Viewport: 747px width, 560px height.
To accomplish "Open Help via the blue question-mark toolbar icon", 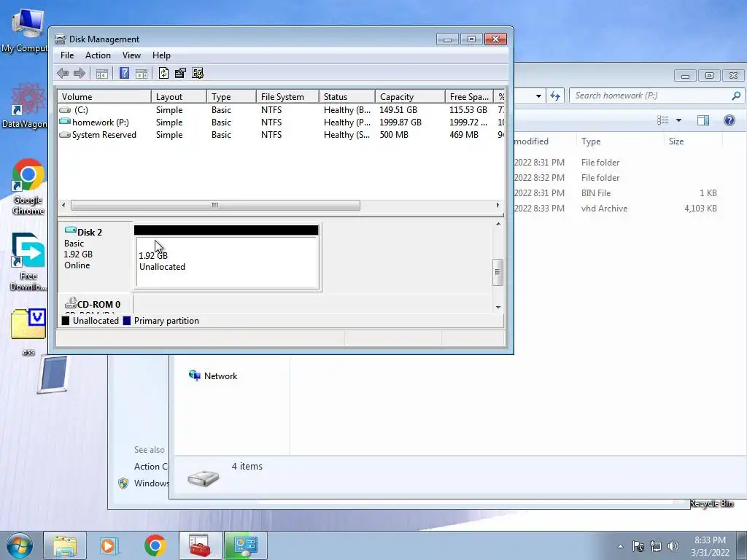I will coord(124,74).
